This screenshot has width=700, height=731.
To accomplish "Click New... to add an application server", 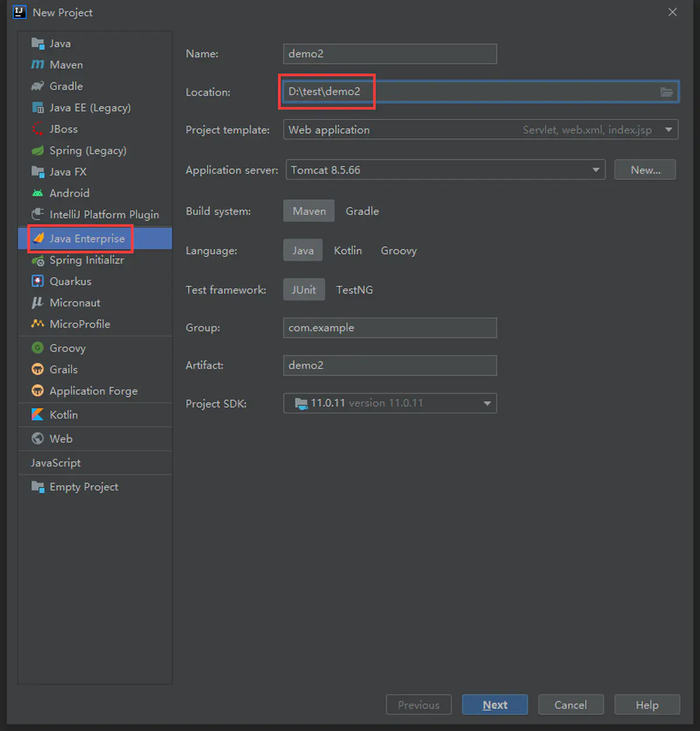I will 645,170.
